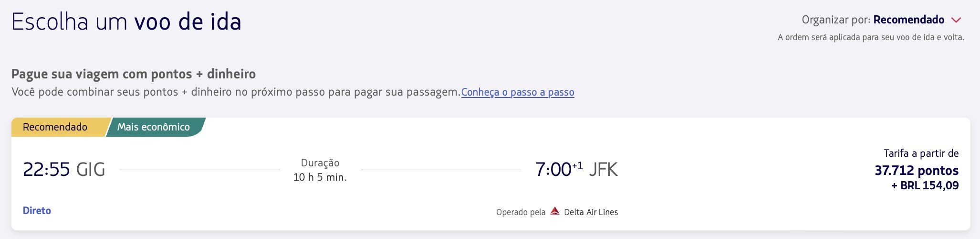Click the GIG airport code

pyautogui.click(x=91, y=170)
